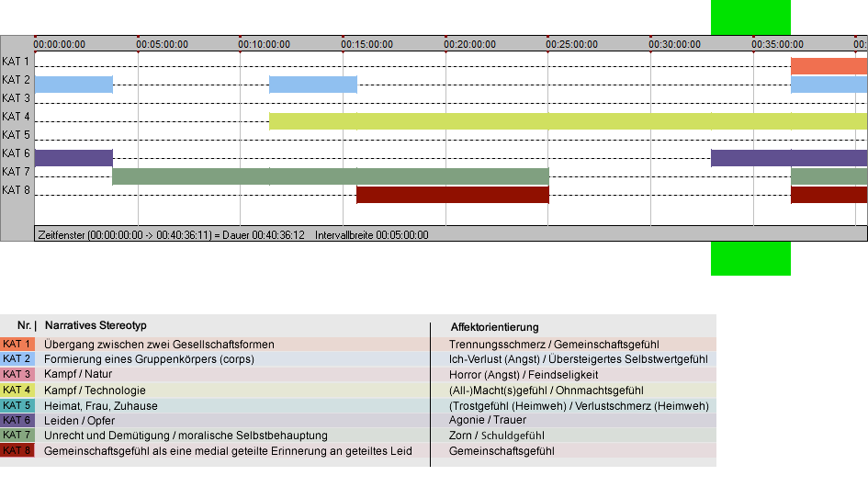Click '(Trostgefühl (Heimweh) / Verlustschmerz (Heimweh)' text

(x=579, y=405)
